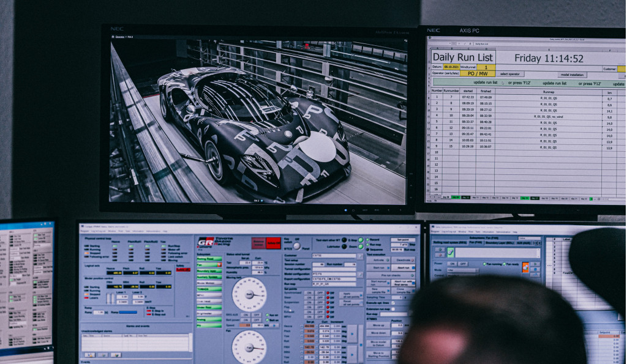Click the Pre run checks button
This screenshot has width=627, height=364.
point(391,276)
